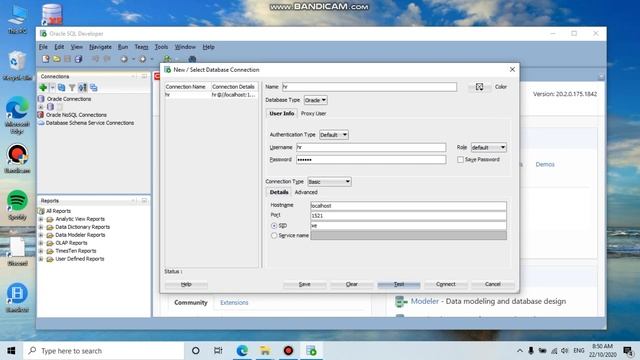
Task: Switch to the Proxy User tab
Action: (x=313, y=113)
